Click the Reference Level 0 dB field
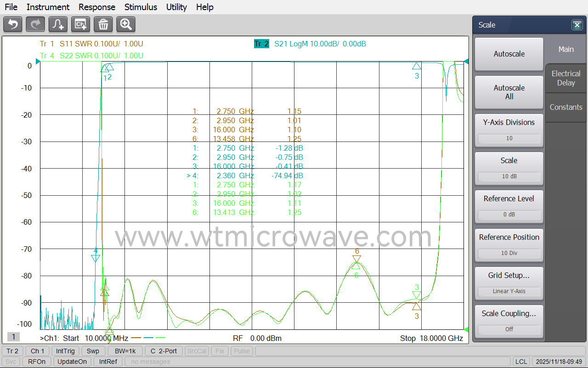588x368 pixels. click(509, 215)
